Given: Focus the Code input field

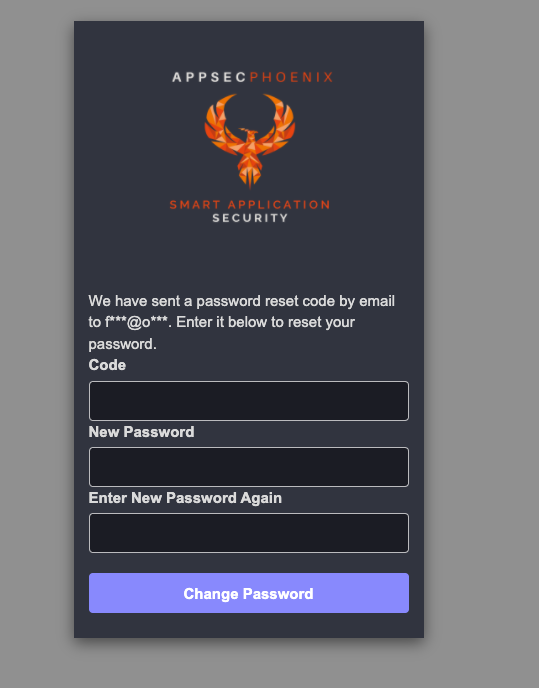Looking at the screenshot, I should (249, 401).
